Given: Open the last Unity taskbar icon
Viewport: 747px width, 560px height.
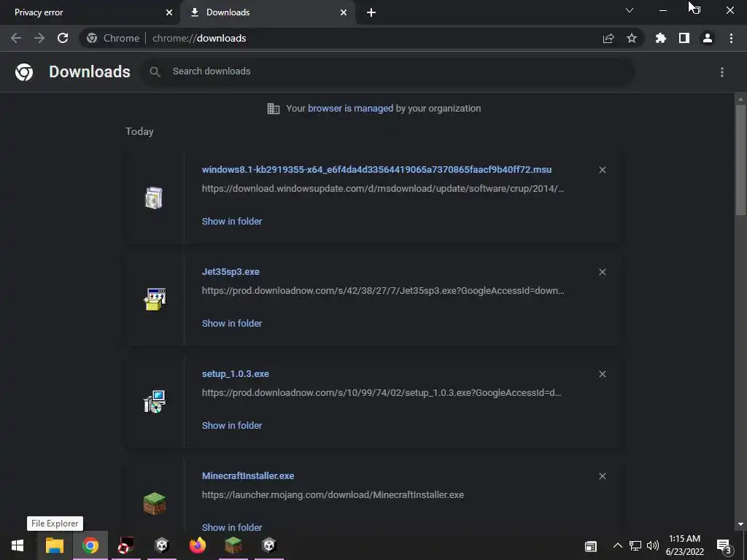Looking at the screenshot, I should click(268, 545).
